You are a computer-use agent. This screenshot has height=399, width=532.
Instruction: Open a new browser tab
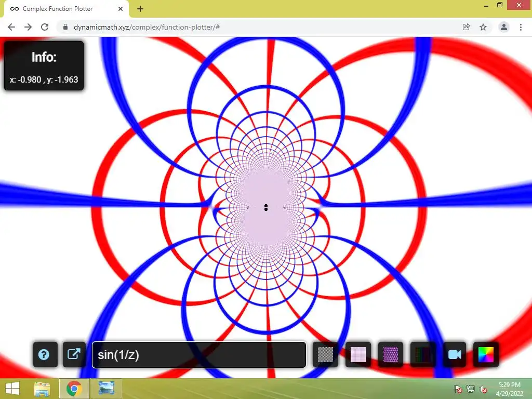(140, 9)
